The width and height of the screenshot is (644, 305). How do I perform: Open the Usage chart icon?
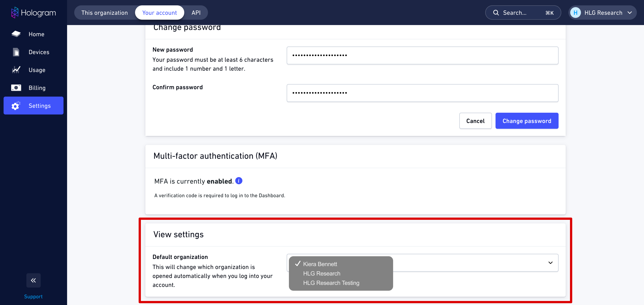[16, 70]
